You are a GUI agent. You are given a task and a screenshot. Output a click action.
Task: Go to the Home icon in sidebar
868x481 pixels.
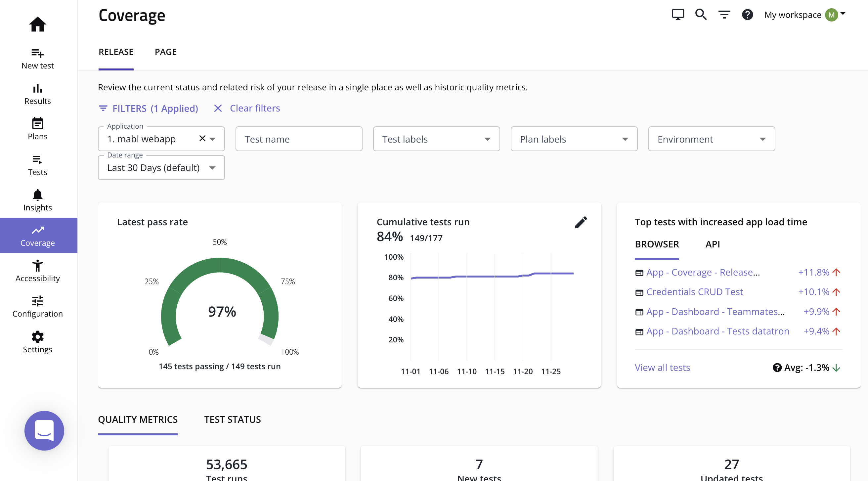coord(37,24)
